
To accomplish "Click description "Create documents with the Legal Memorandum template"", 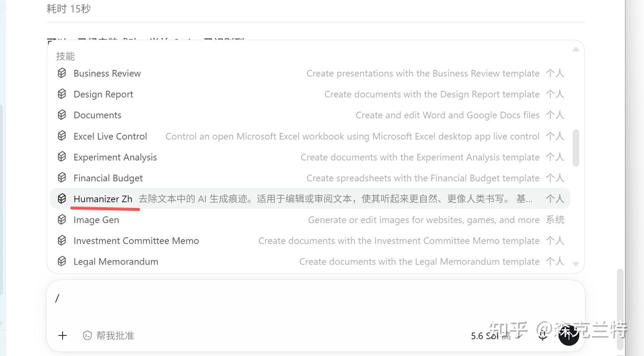I will 419,262.
